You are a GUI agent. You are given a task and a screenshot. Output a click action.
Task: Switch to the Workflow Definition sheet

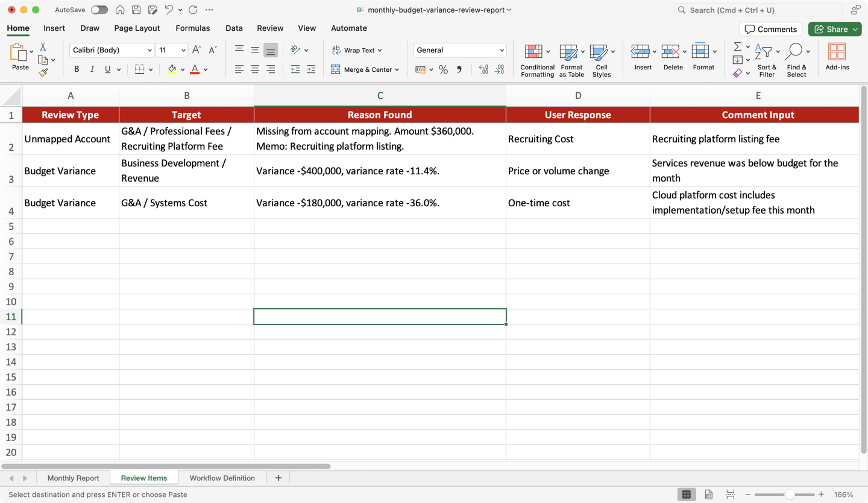click(x=222, y=478)
